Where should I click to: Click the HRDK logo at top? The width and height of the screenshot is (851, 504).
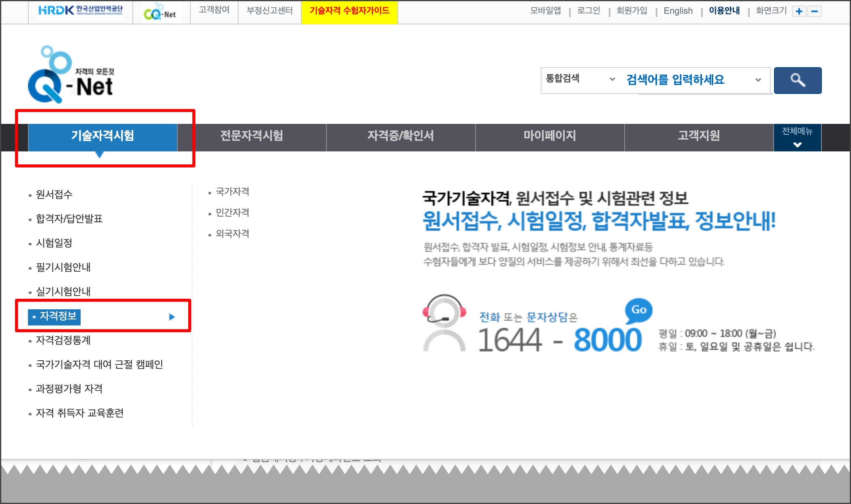(80, 11)
